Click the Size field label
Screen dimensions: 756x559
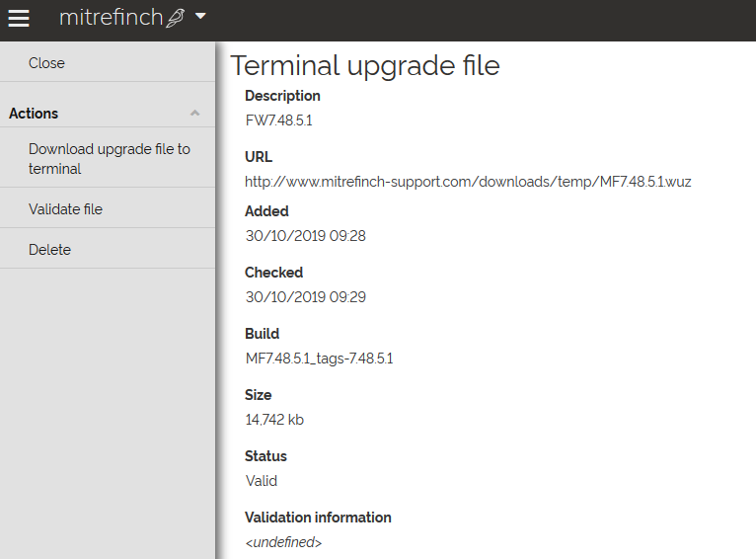(x=258, y=394)
